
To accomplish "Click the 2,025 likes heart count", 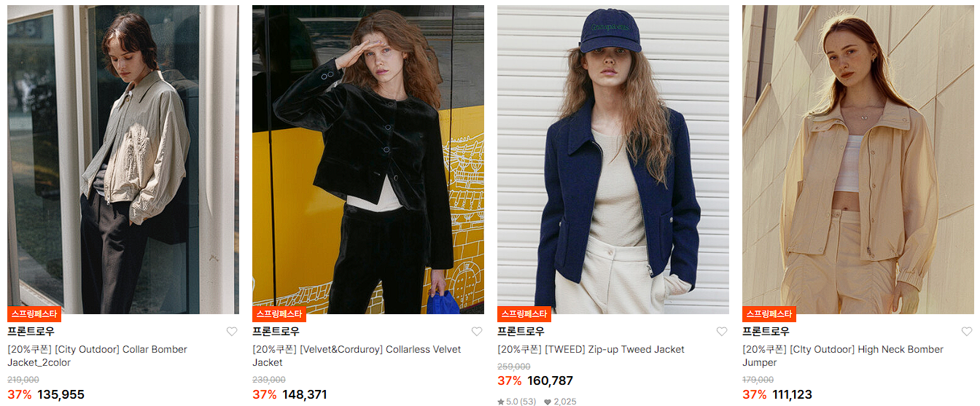I will pyautogui.click(x=560, y=402).
